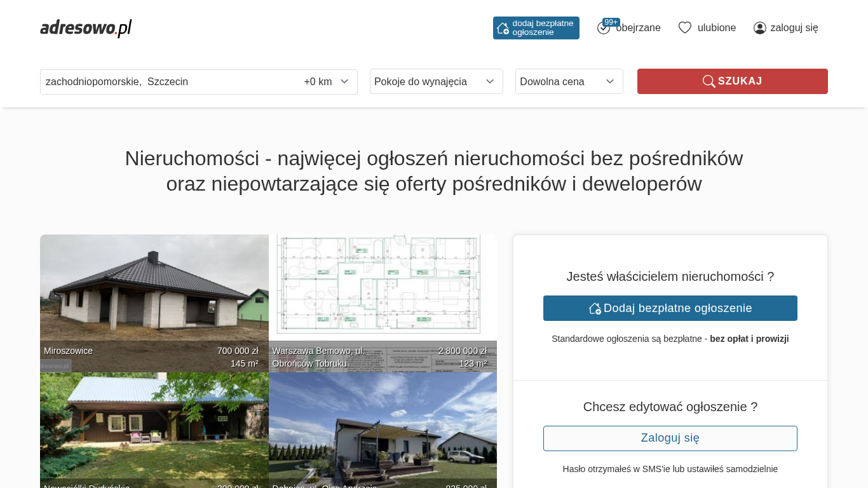Click the house-plus icon in the header button
868x488 pixels.
coord(503,28)
